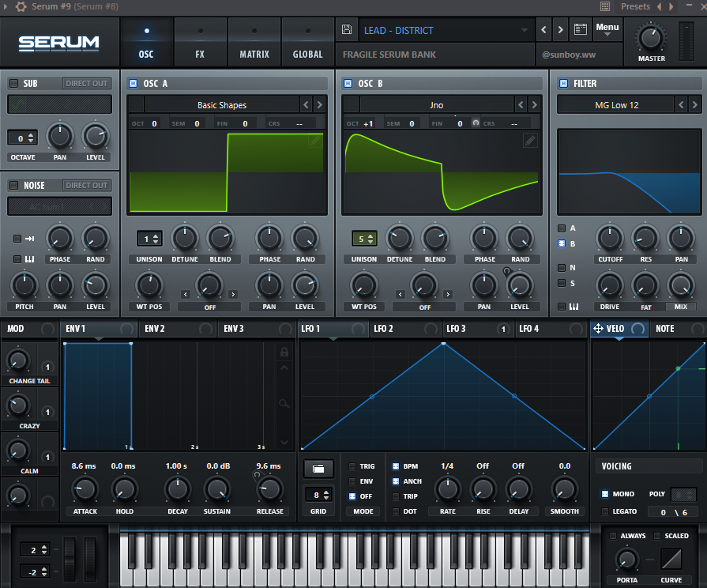Select next filter type arrow
The width and height of the screenshot is (707, 588).
[695, 104]
